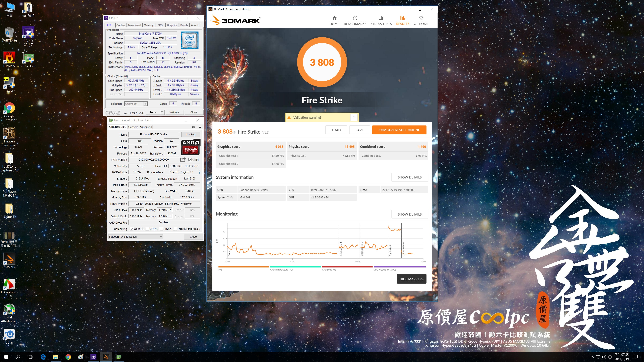Toggle the PhysX checkbox in GPU-Z

coord(161,229)
